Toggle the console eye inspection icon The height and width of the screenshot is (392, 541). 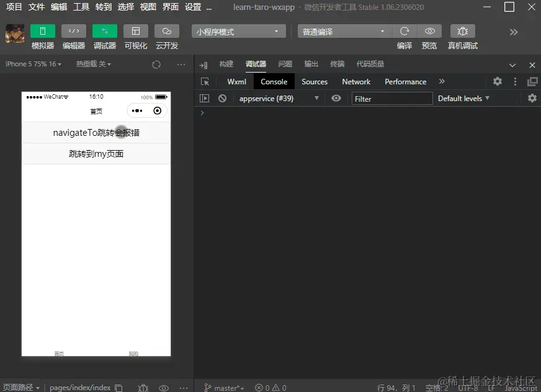point(336,98)
